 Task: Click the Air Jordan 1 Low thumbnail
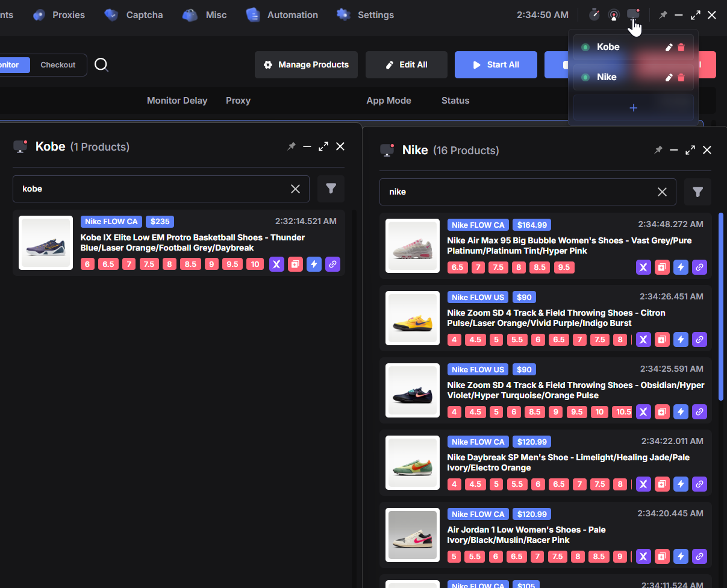pyautogui.click(x=413, y=535)
